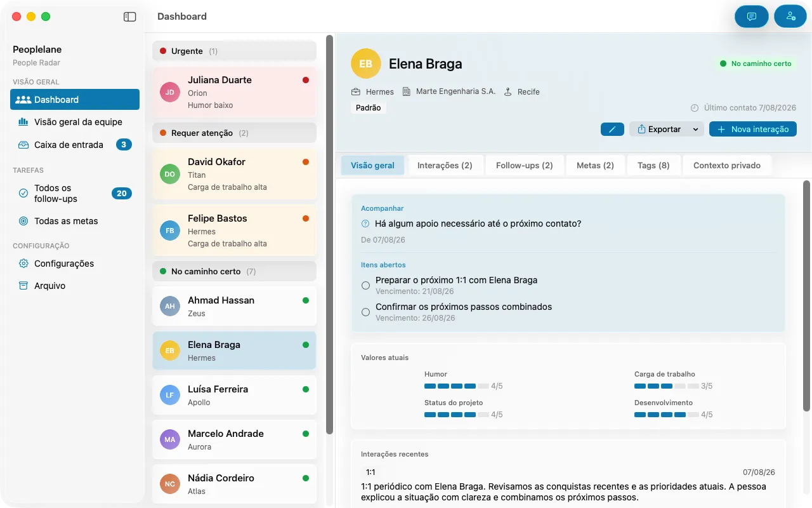812x508 pixels.
Task: Switch to the Metas (2) tab
Action: pyautogui.click(x=595, y=165)
